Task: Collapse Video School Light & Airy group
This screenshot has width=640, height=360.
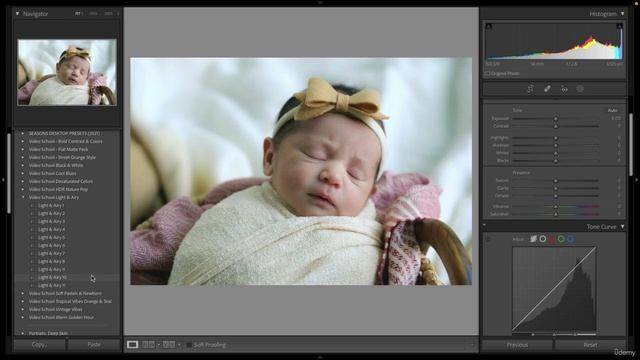Action: [23, 197]
